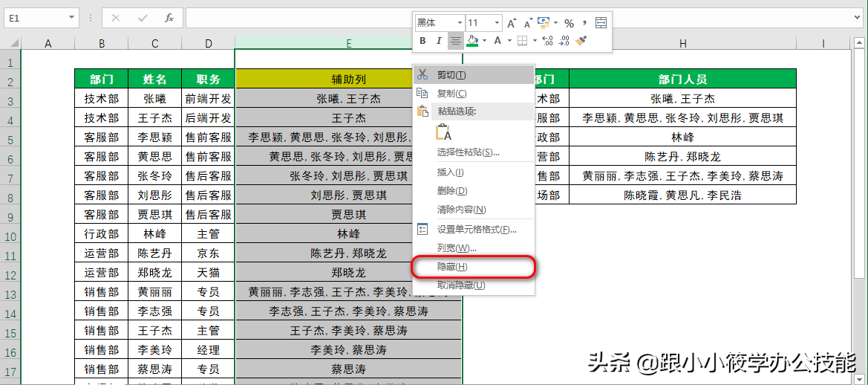Open the 黑体 font name dropdown
The width and height of the screenshot is (868, 385).
point(460,23)
